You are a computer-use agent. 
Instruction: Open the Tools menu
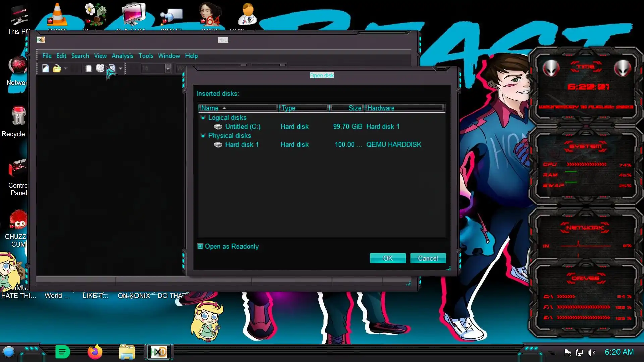(146, 56)
